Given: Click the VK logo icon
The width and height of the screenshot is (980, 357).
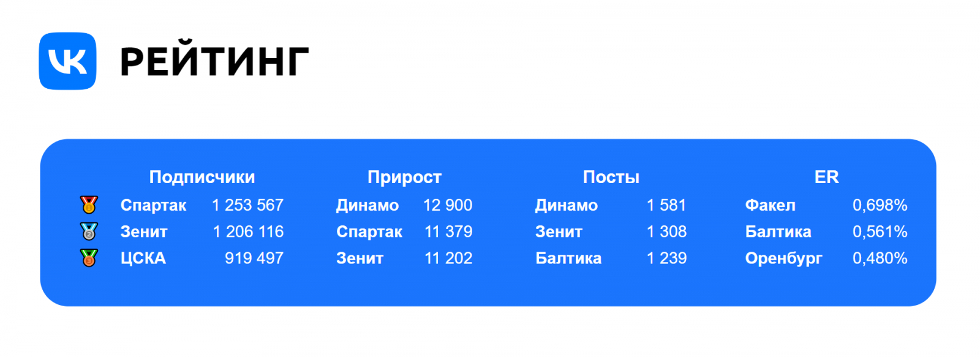Looking at the screenshot, I should (x=67, y=61).
